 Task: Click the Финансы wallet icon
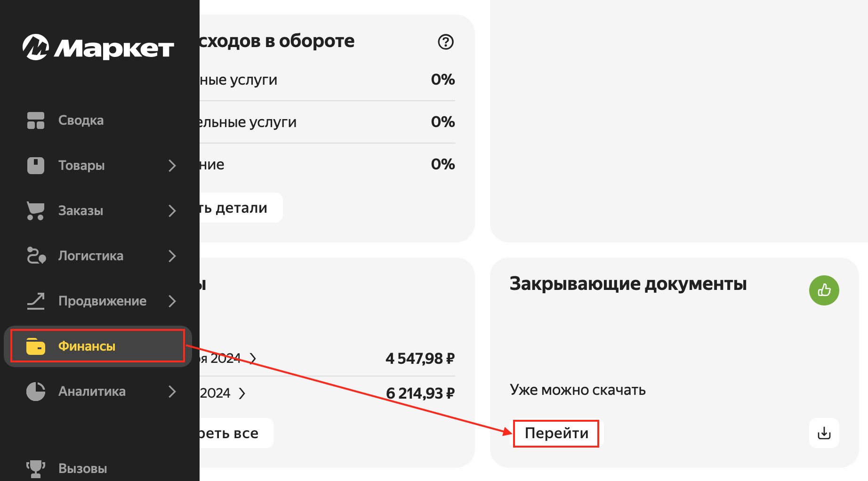tap(36, 346)
